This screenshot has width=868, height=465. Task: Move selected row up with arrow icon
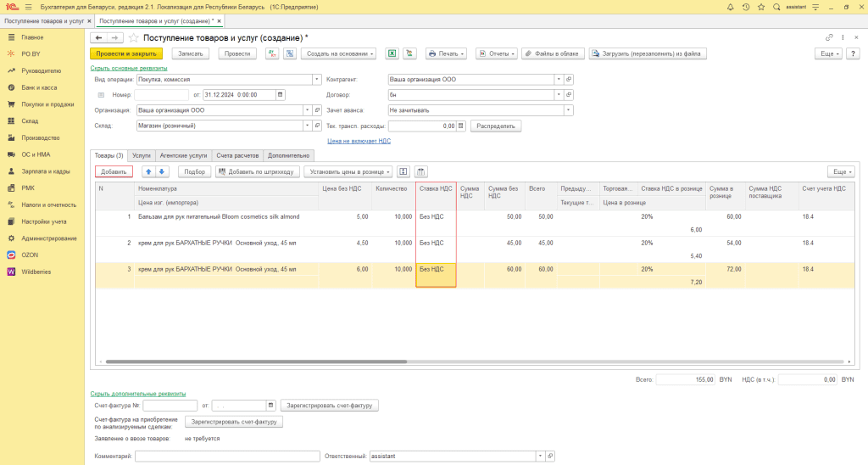click(148, 171)
